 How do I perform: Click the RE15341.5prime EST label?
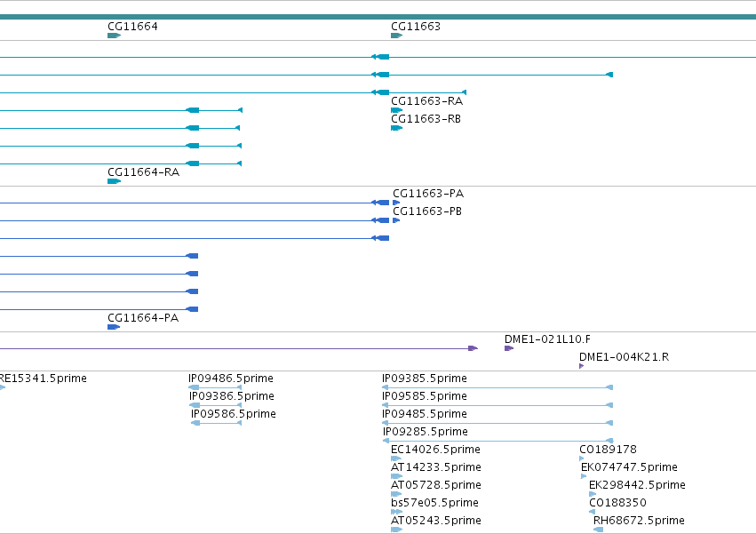tap(43, 379)
